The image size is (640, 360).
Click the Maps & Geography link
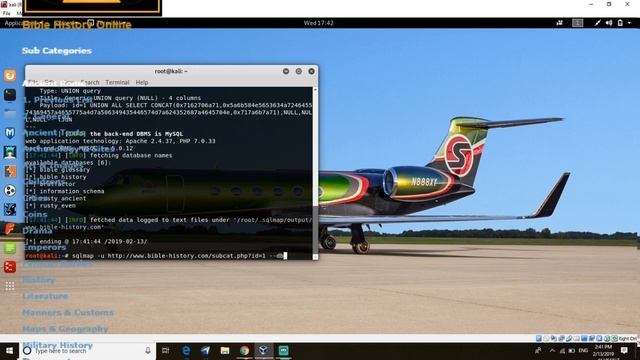click(65, 329)
